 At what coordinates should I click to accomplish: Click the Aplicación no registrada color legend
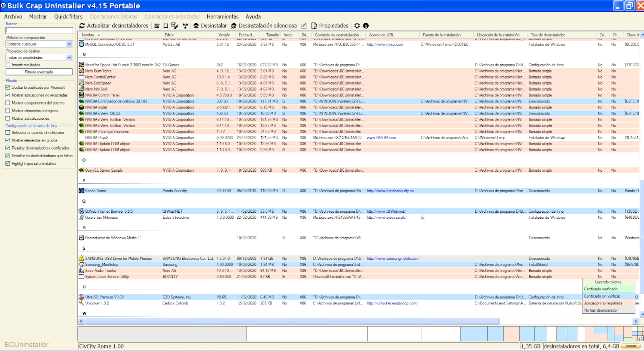tap(609, 303)
